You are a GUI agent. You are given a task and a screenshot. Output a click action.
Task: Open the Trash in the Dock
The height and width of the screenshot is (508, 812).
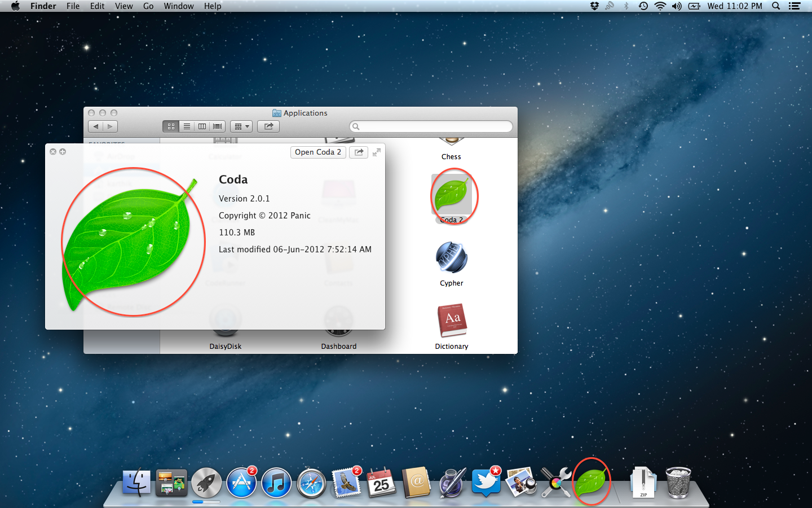[x=678, y=483]
